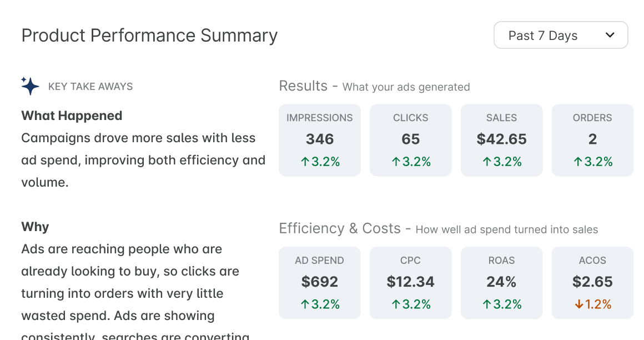Click the chevron arrow inside the date selector

pos(609,35)
